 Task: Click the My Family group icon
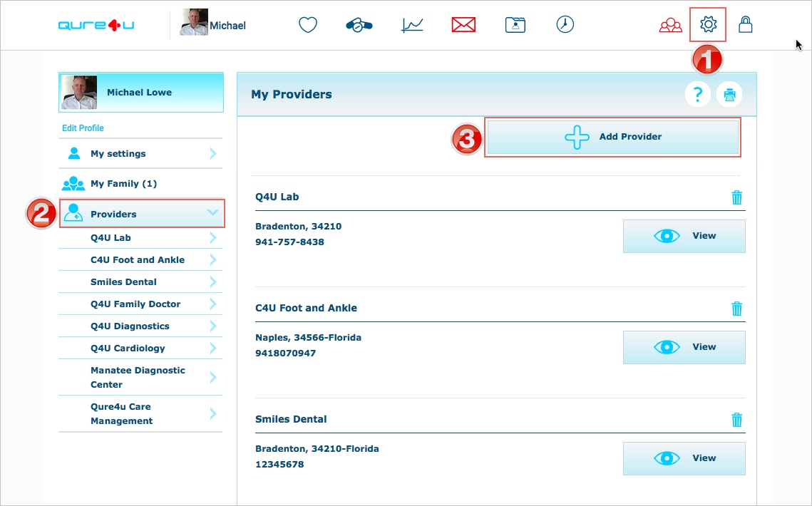coord(73,183)
